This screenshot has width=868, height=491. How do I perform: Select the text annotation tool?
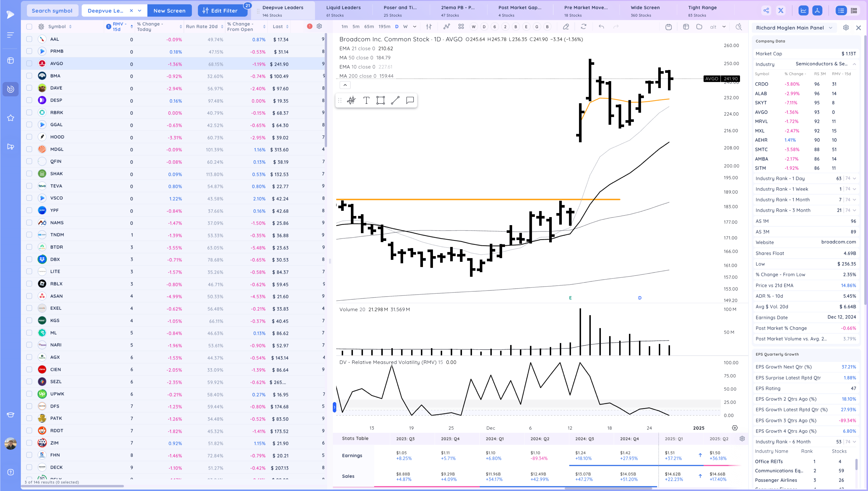[x=366, y=100]
